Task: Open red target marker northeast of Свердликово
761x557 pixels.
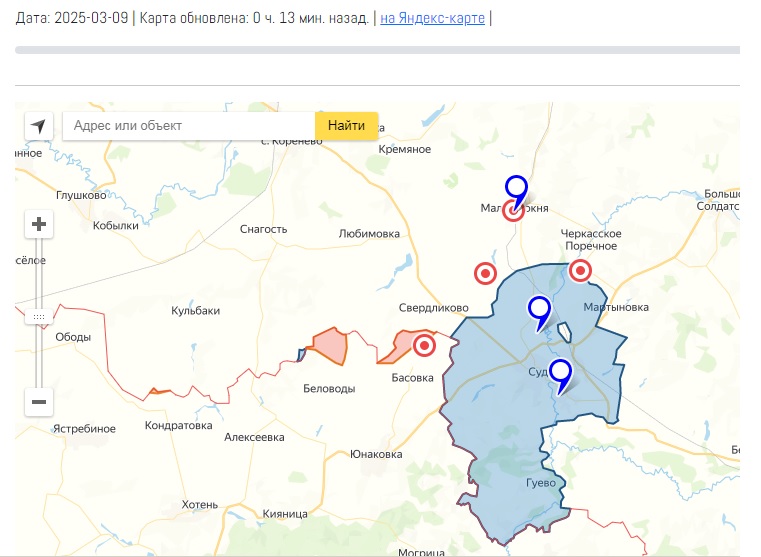Action: tap(485, 273)
